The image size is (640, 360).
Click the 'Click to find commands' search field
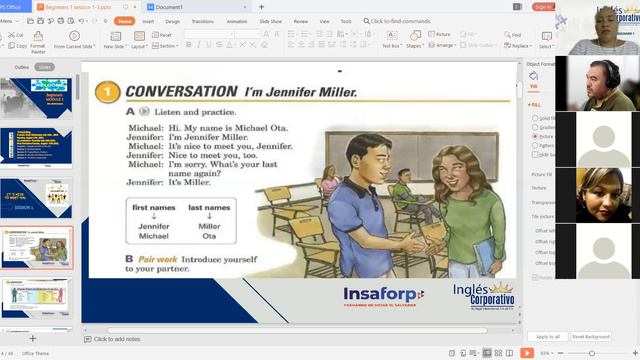(x=397, y=21)
